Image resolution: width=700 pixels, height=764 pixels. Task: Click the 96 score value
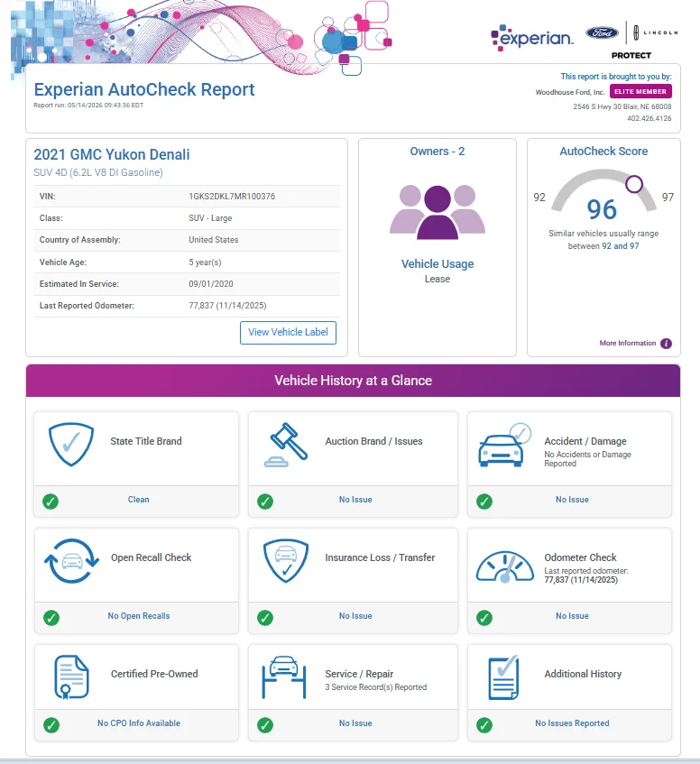tap(602, 209)
